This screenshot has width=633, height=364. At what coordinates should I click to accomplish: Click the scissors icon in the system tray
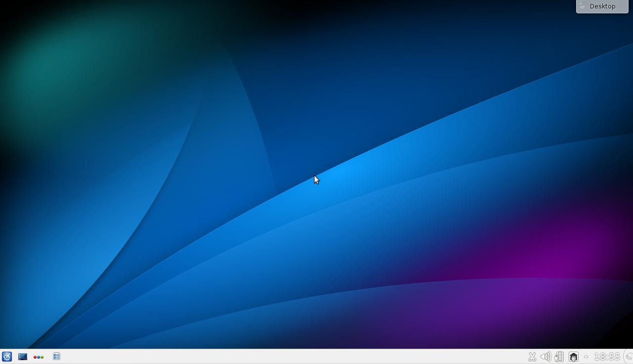[533, 357]
